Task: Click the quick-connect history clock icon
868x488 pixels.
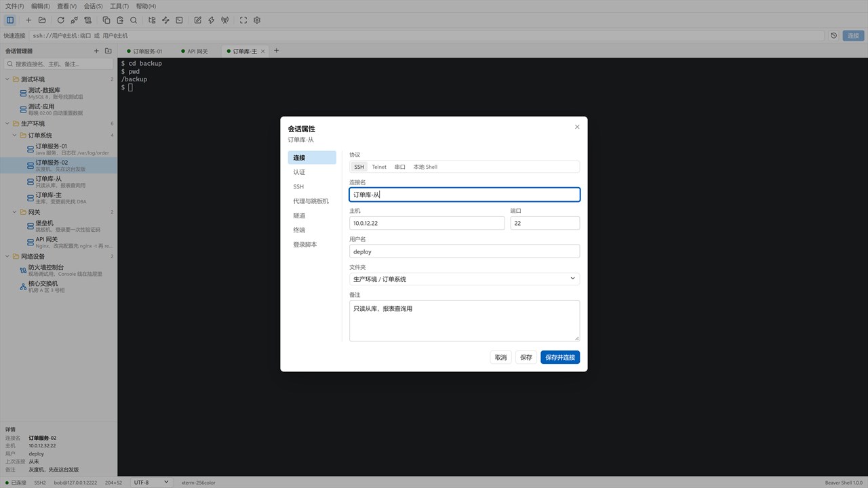Action: tap(833, 35)
